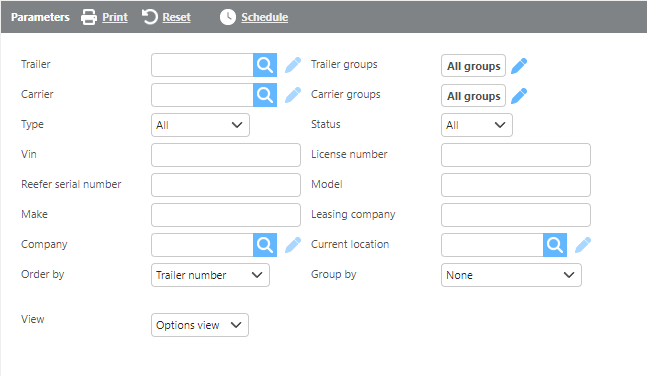Click the pencil icon next to Trailer groups

coord(519,66)
